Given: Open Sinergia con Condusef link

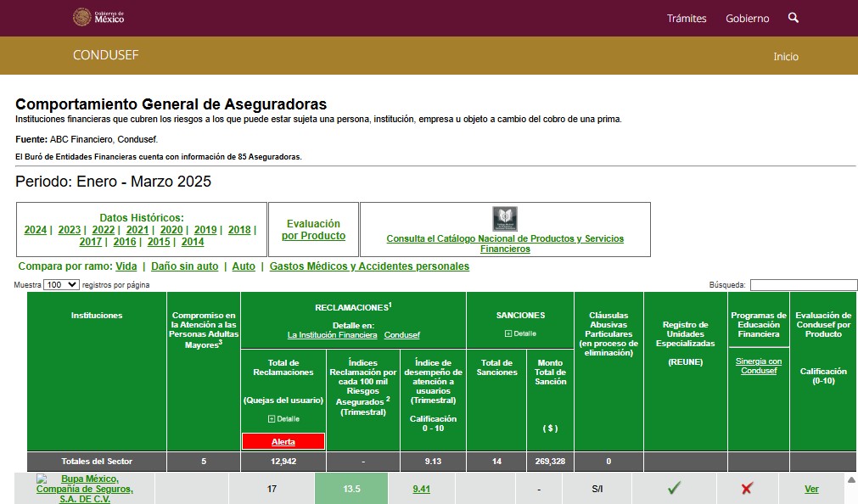Looking at the screenshot, I should 759,366.
